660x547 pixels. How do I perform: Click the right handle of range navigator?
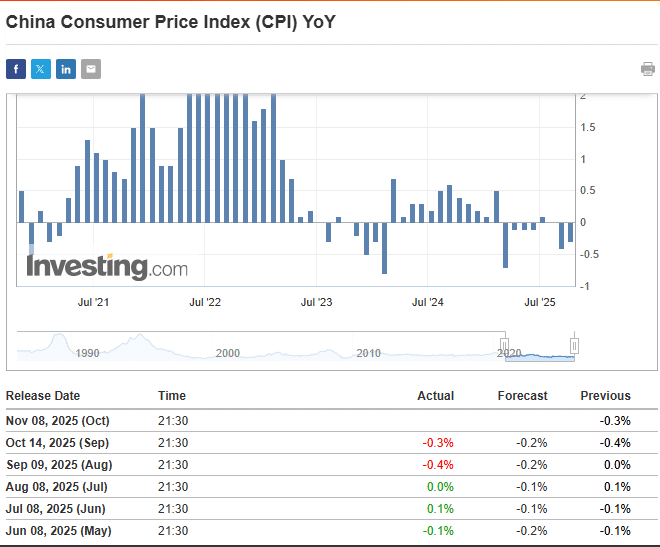[x=575, y=346]
